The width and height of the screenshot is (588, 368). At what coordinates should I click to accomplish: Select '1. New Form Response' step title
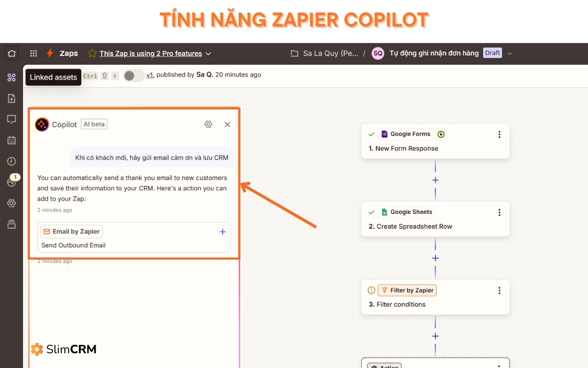pyautogui.click(x=403, y=148)
